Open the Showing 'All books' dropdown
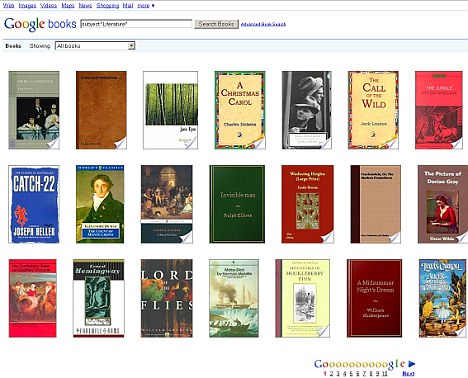 pyautogui.click(x=95, y=46)
